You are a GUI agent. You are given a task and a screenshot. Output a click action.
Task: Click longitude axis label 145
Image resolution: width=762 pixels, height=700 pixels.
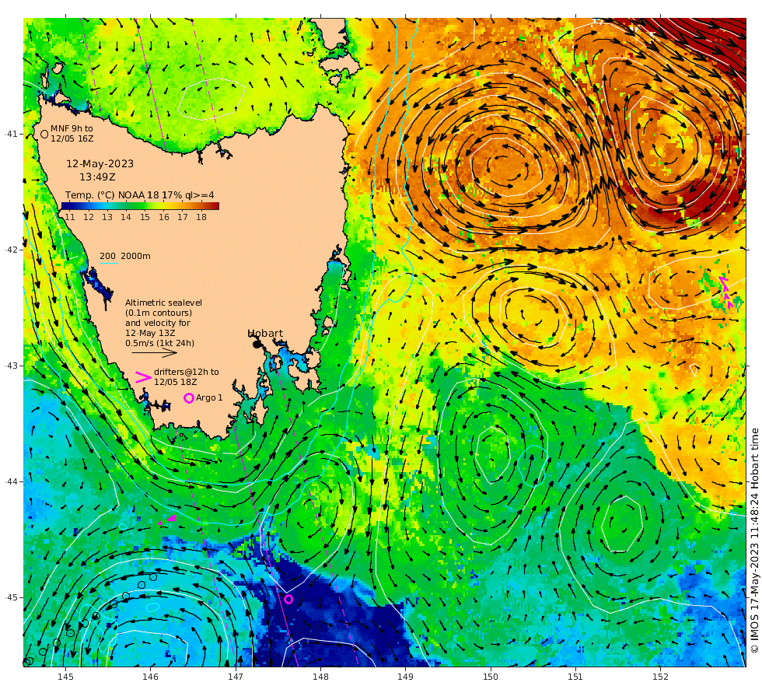point(65,676)
